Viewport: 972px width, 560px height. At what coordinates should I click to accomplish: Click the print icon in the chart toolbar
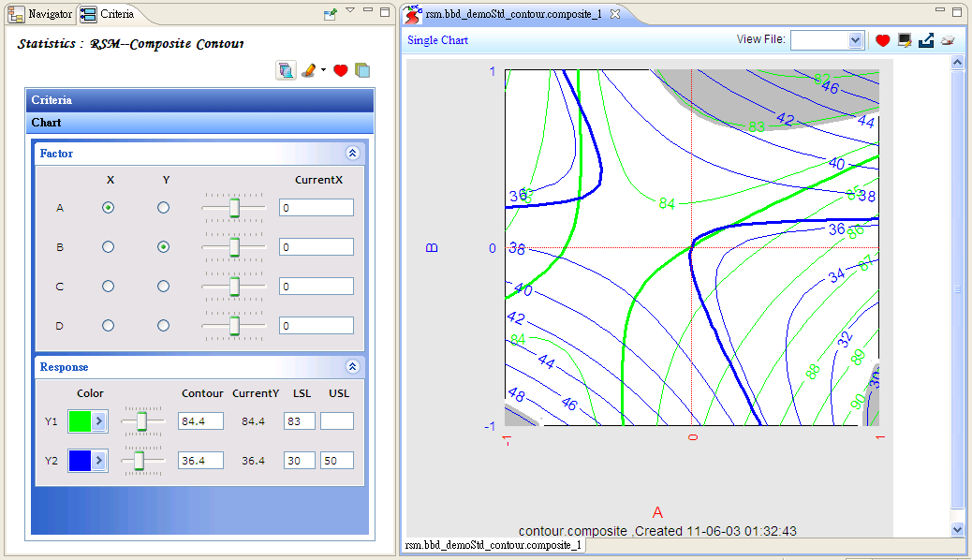pos(948,41)
